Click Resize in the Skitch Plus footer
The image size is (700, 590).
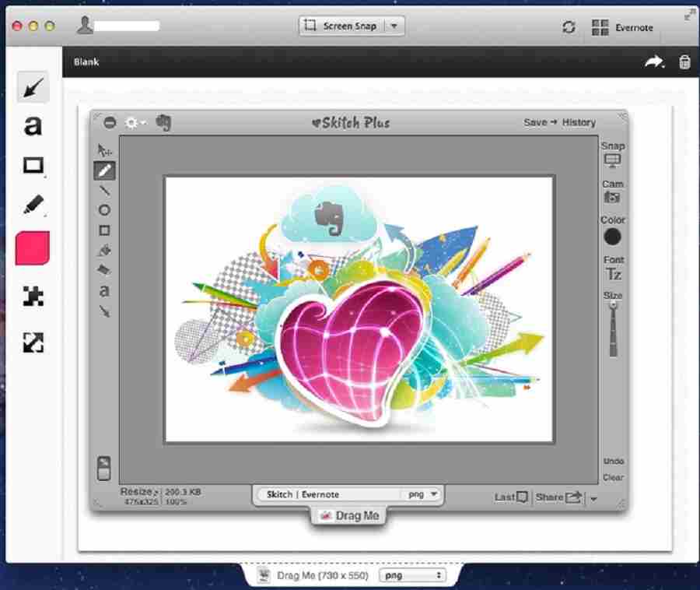[139, 492]
